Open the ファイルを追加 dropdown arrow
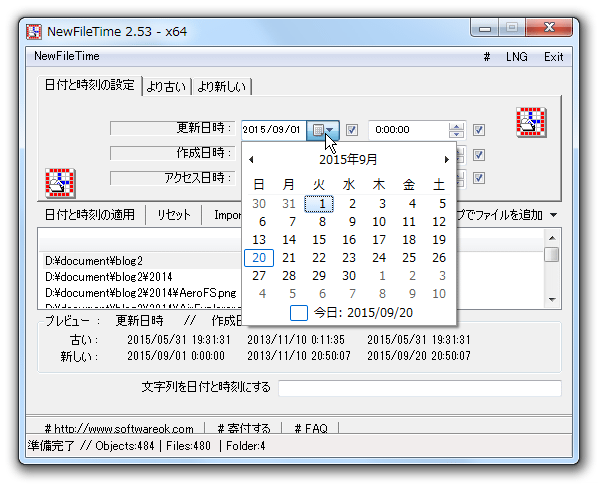The height and width of the screenshot is (487, 602). pos(553,215)
